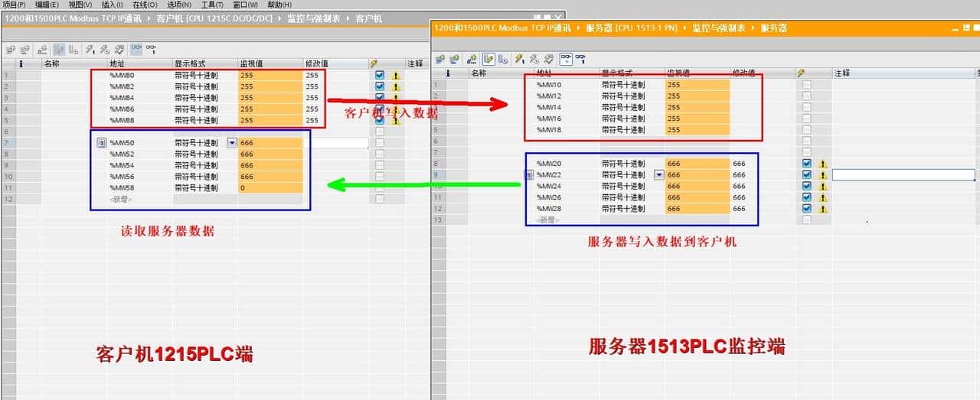Click modify-with-trigger icon in client toolbar
This screenshot has width=980, height=400.
(x=105, y=49)
